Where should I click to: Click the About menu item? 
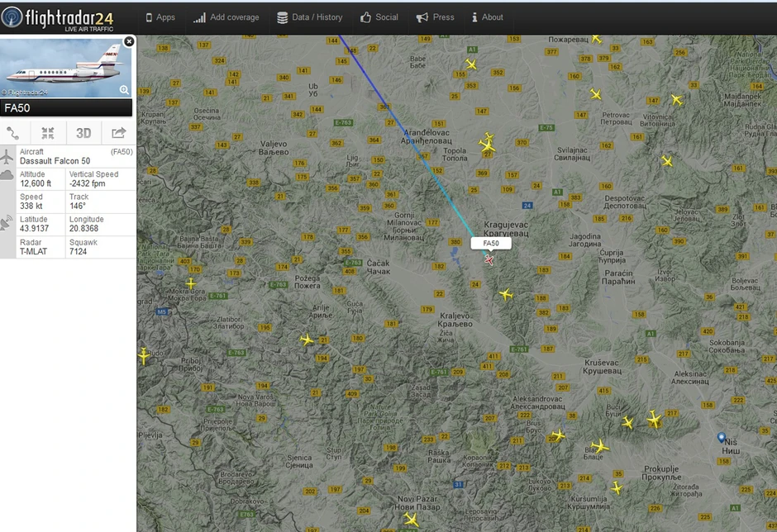[487, 17]
